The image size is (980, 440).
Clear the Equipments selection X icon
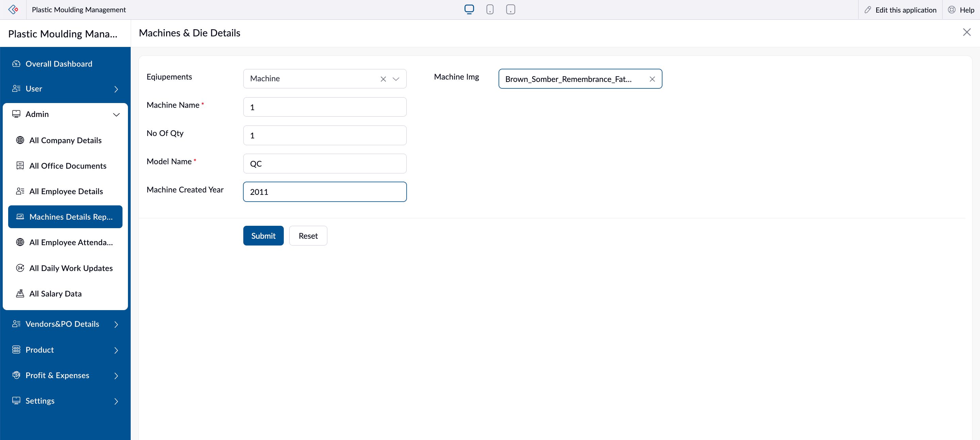pos(383,79)
